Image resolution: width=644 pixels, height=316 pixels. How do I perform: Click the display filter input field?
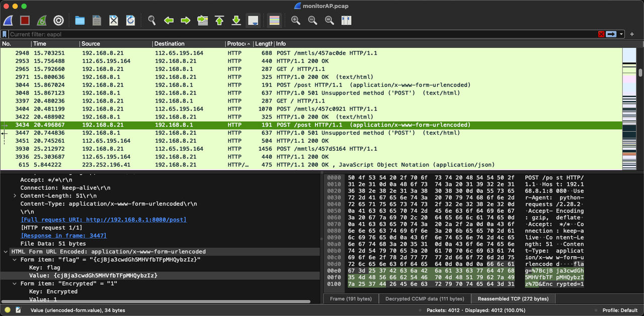[302, 34]
